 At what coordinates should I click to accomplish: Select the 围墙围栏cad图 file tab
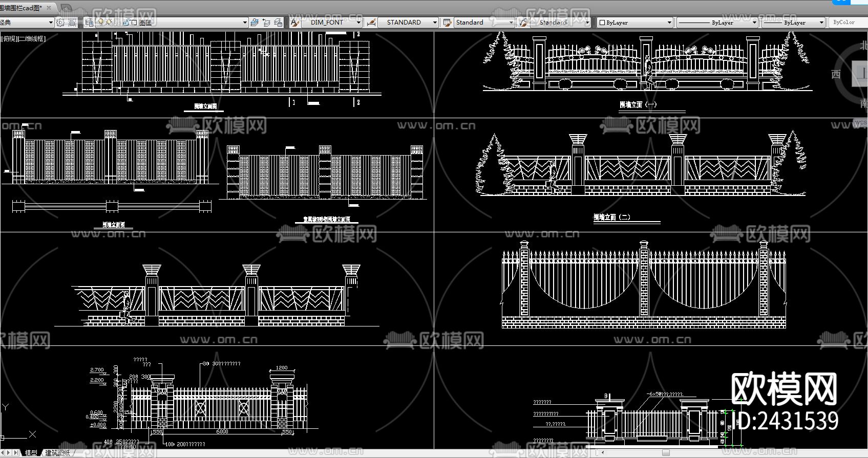click(22, 8)
